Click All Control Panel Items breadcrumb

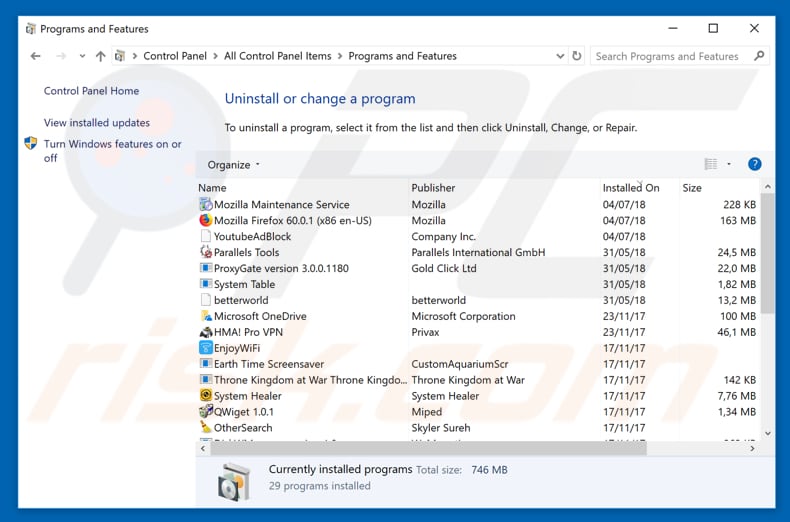278,56
